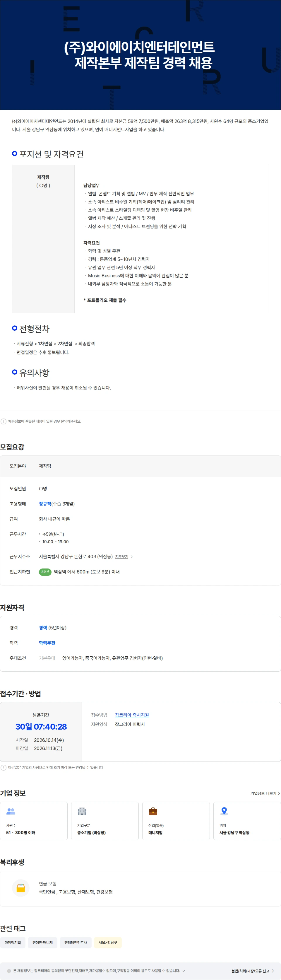Click the employees people icon in 사원수 card
This screenshot has width=281, height=980.
[x=11, y=812]
